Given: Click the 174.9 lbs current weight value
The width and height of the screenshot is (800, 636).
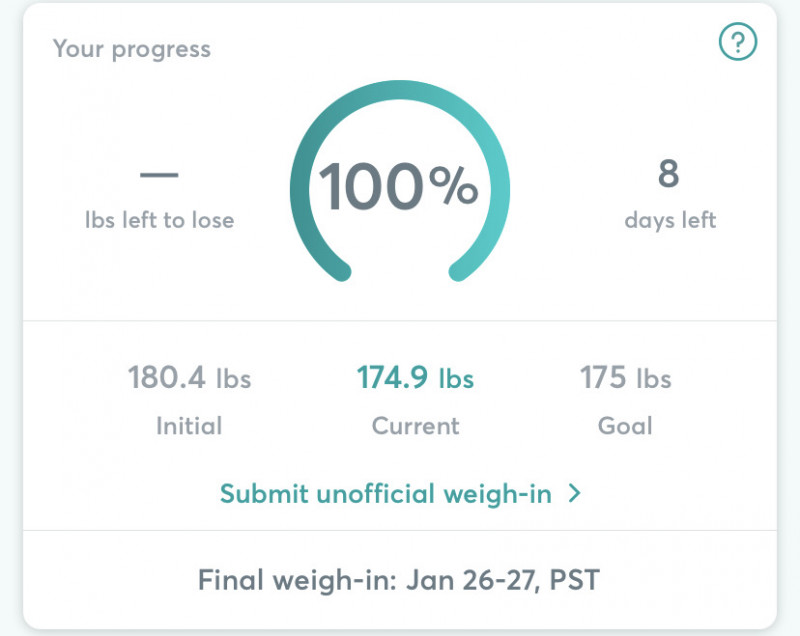Looking at the screenshot, I should 415,378.
